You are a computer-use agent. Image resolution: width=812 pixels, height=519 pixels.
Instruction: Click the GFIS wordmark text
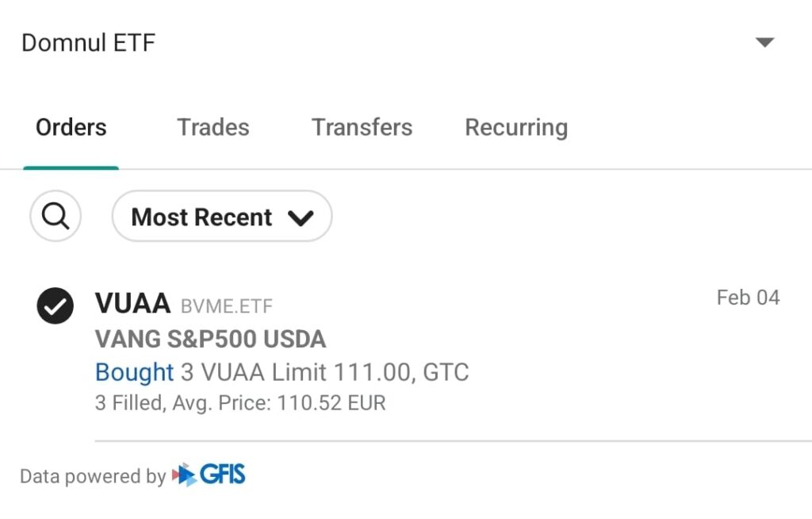click(x=223, y=475)
